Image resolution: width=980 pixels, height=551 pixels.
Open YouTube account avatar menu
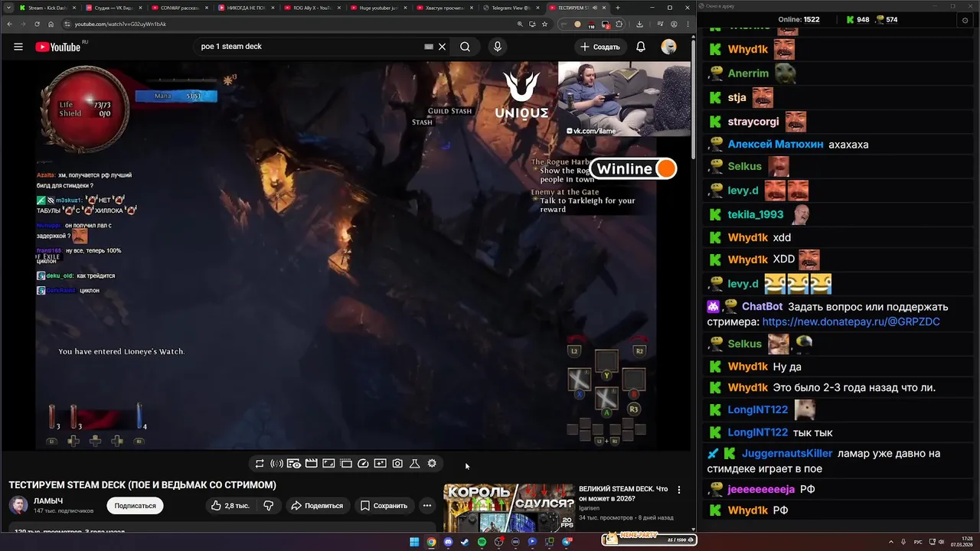pos(668,47)
